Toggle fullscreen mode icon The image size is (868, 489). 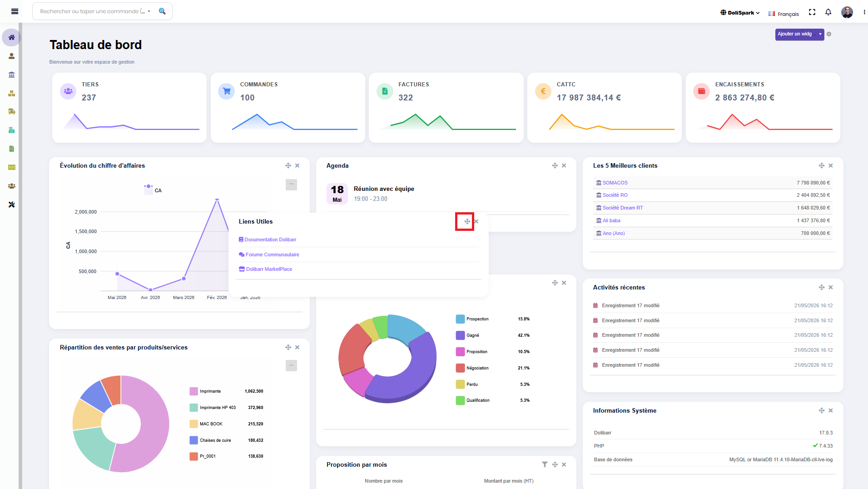(x=812, y=12)
